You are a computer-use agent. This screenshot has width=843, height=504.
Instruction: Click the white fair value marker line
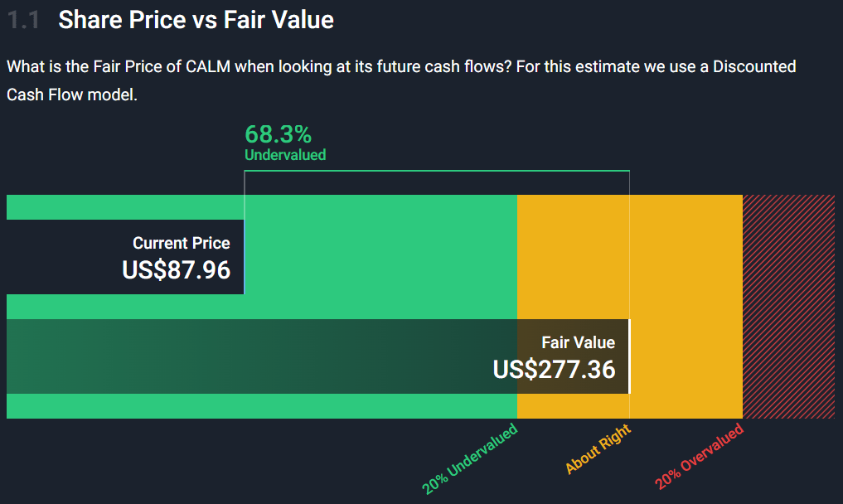tap(630, 356)
